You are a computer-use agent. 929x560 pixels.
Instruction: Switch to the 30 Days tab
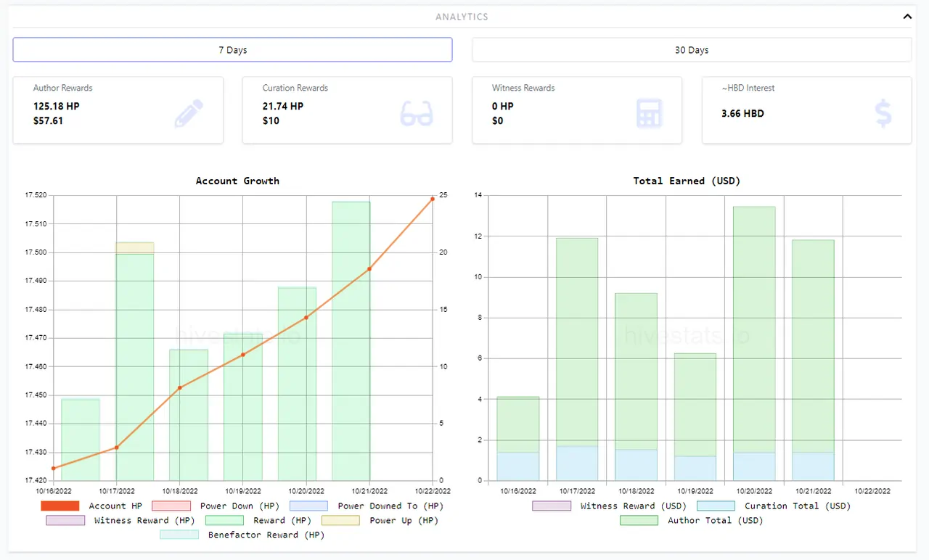(692, 50)
